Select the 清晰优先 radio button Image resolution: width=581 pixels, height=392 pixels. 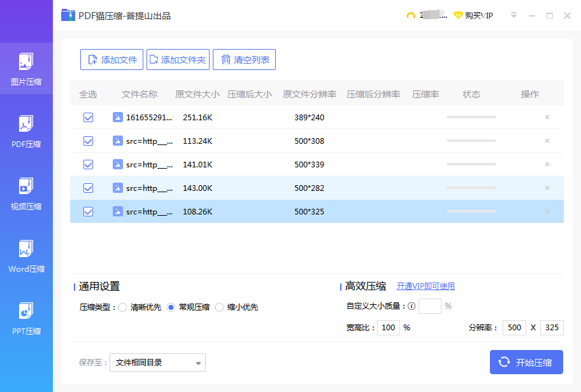click(x=123, y=307)
